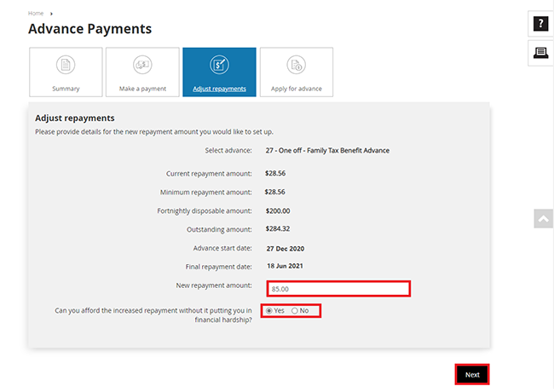Click the Advance start date 27 Dec 2020

[x=286, y=249]
